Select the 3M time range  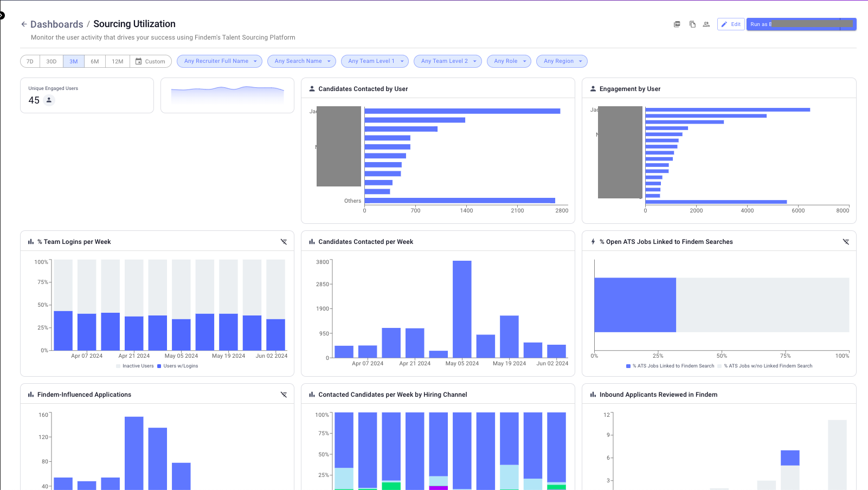pos(74,61)
